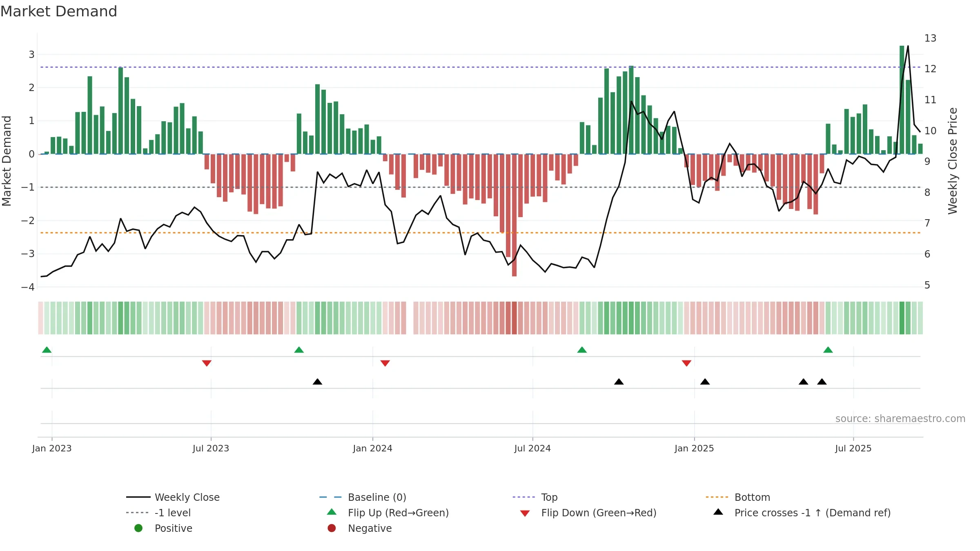This screenshot has height=551, width=980.
Task: Click the Jul 2023 x-axis label
Action: pos(211,449)
